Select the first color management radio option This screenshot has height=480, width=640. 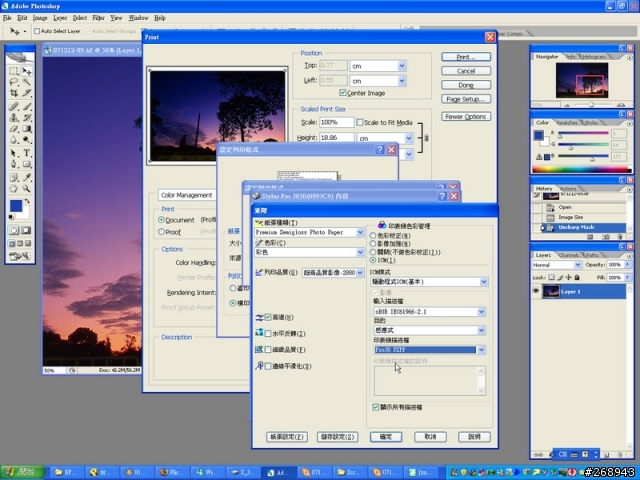pos(373,236)
